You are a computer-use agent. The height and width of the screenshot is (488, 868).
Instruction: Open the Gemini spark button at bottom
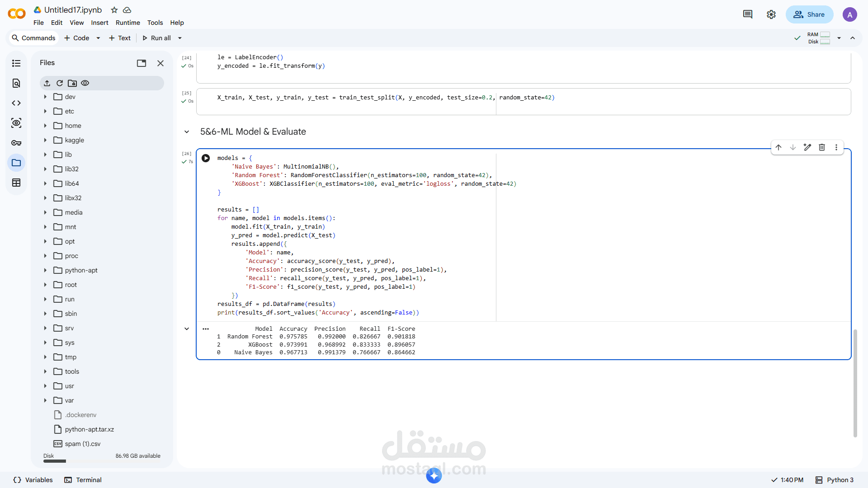[434, 475]
